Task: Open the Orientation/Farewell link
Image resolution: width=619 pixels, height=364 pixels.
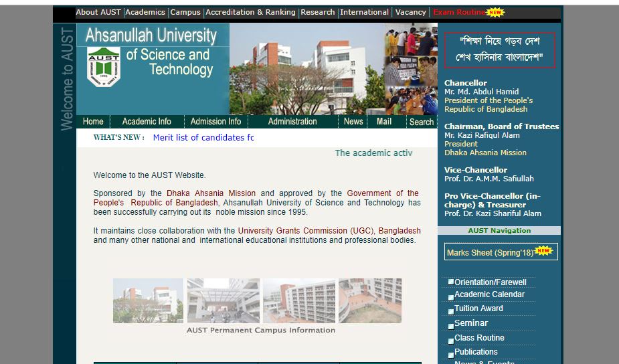Action: [491, 282]
